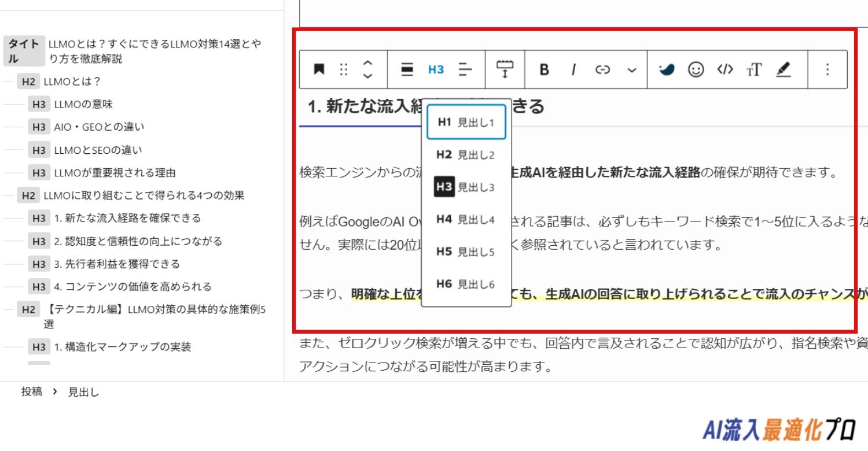Move block up with the up chevron
Viewport: 868px width, 451px height.
pos(367,63)
